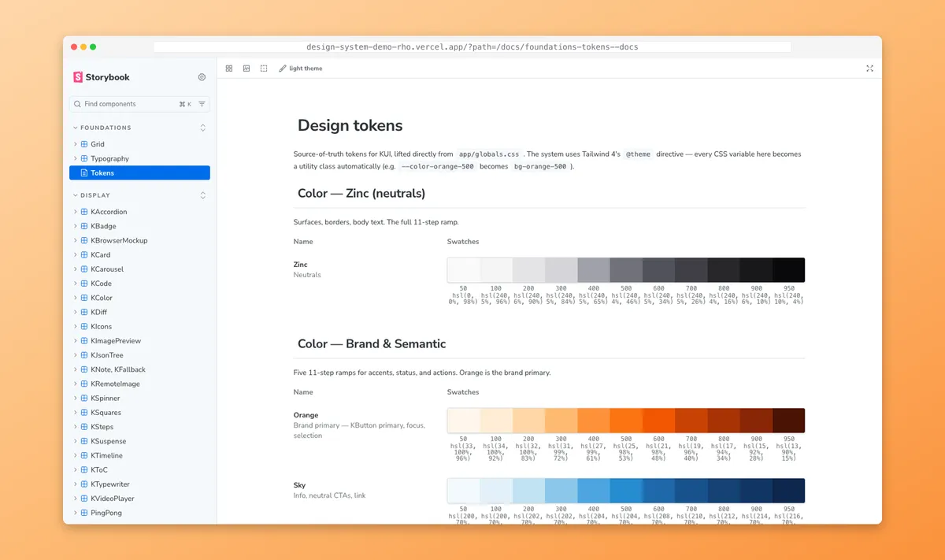The height and width of the screenshot is (560, 945).
Task: Click the Grid component icon
Action: click(x=84, y=144)
